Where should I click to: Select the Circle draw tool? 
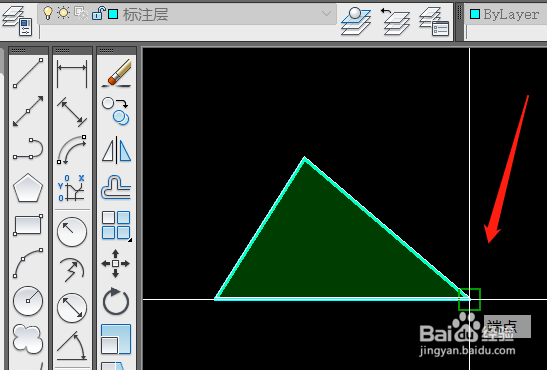pyautogui.click(x=28, y=301)
